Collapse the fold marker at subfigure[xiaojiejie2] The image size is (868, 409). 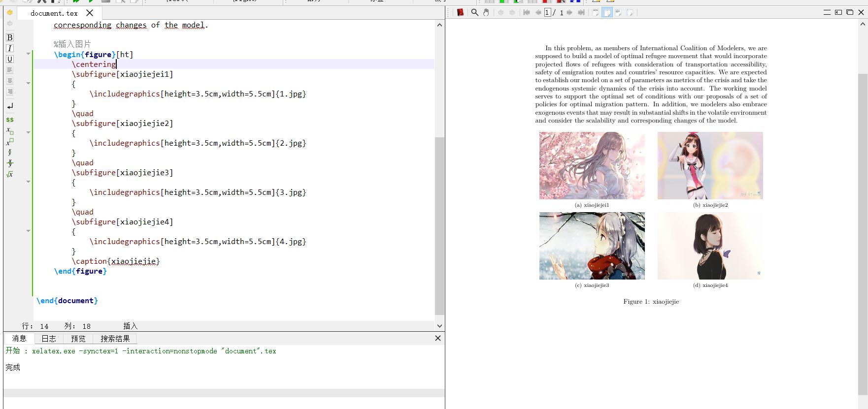pos(28,132)
